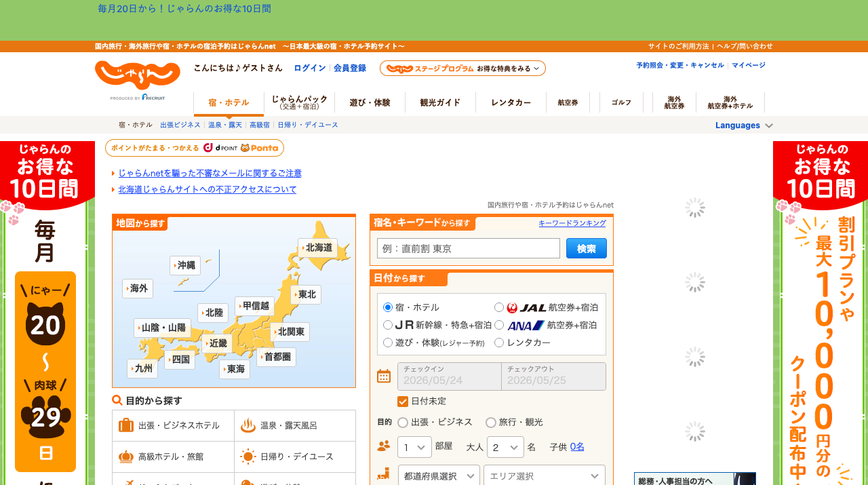Open マイページ link

[749, 65]
